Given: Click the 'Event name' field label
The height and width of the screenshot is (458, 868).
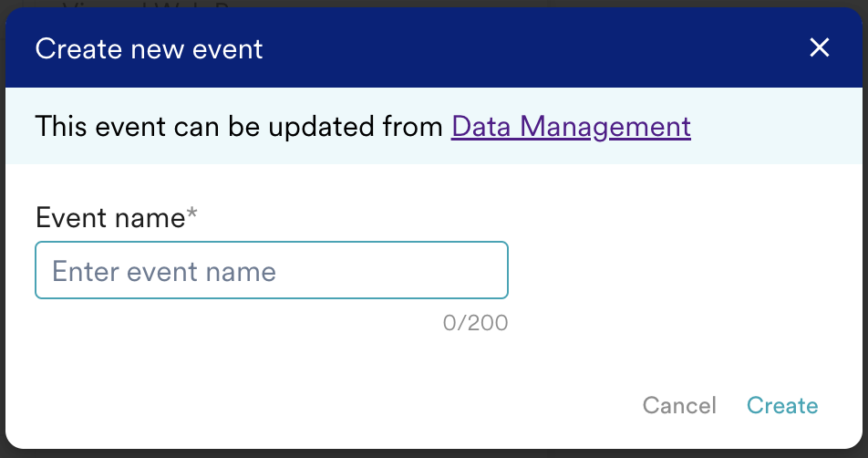Looking at the screenshot, I should tap(109, 217).
